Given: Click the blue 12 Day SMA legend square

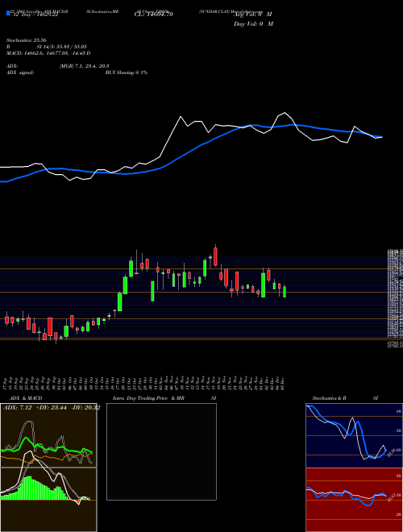Looking at the screenshot, I should pyautogui.click(x=8, y=13).
